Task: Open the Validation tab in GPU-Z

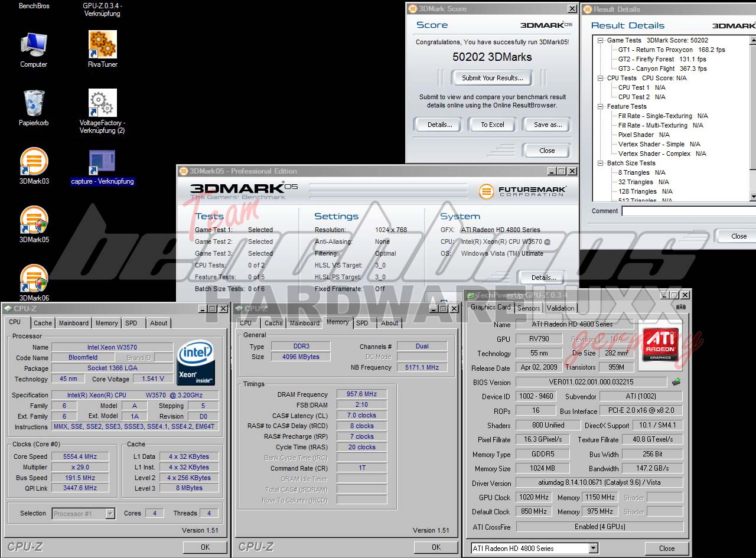Action: (561, 308)
